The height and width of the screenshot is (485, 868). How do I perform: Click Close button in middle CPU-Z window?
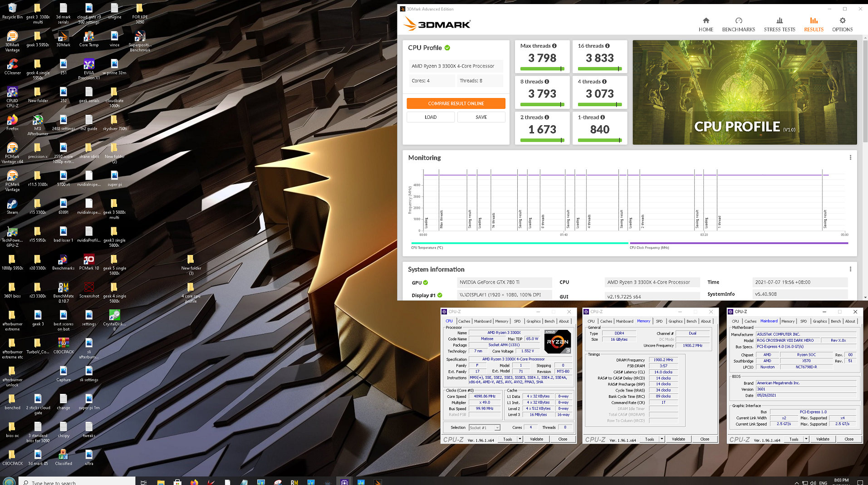[705, 439]
